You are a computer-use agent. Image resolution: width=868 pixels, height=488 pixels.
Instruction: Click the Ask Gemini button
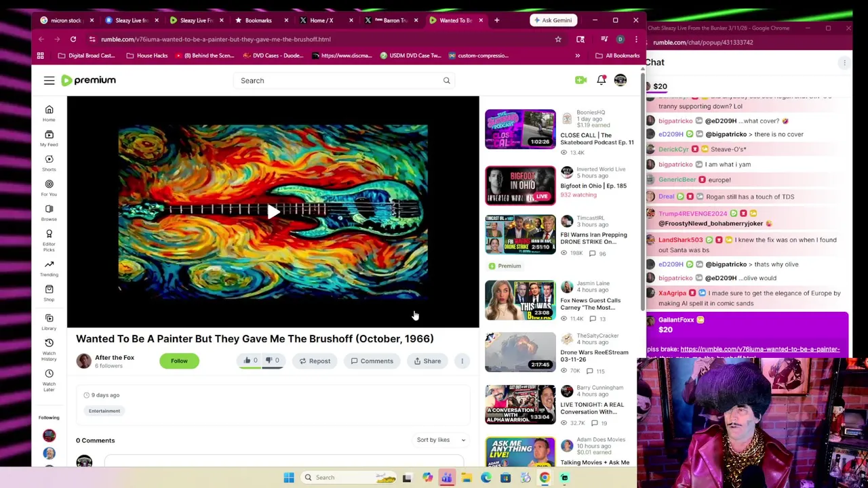pos(553,20)
